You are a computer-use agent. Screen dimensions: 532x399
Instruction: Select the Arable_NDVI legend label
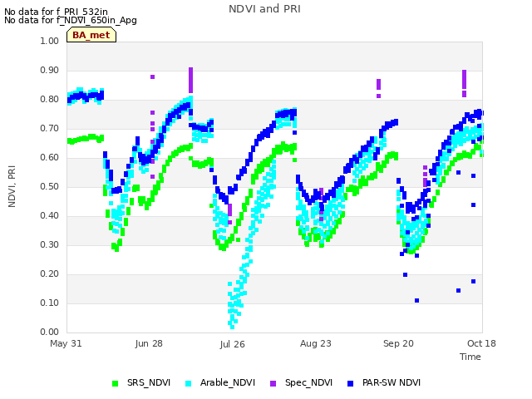pos(228,382)
